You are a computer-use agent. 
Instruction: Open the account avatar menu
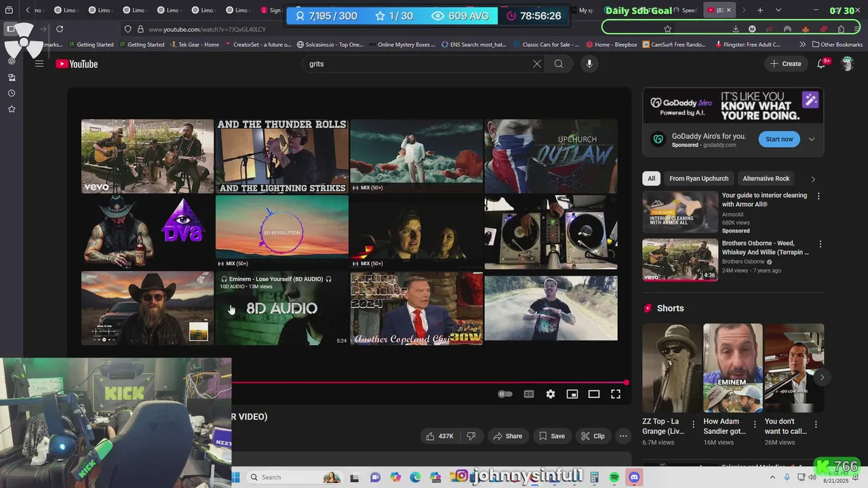(848, 64)
